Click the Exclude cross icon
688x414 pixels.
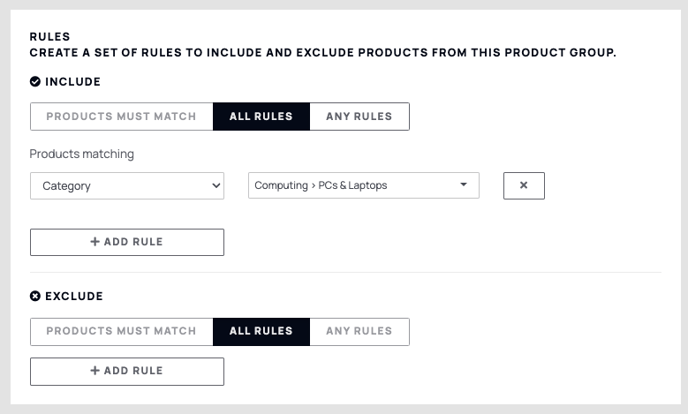35,296
